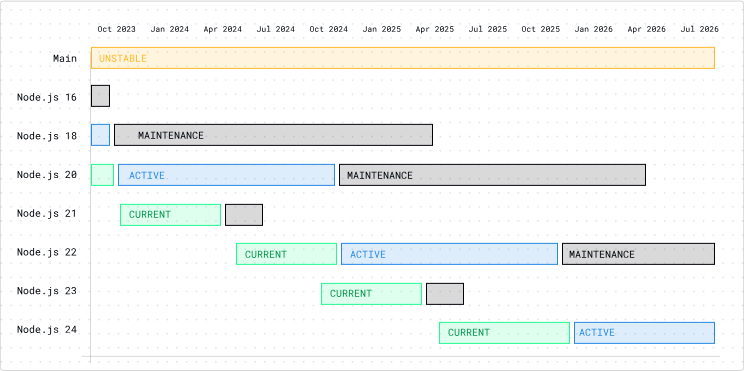Select the small blue Node.js 18 bar
Screen dimensions: 744x371
(x=101, y=135)
